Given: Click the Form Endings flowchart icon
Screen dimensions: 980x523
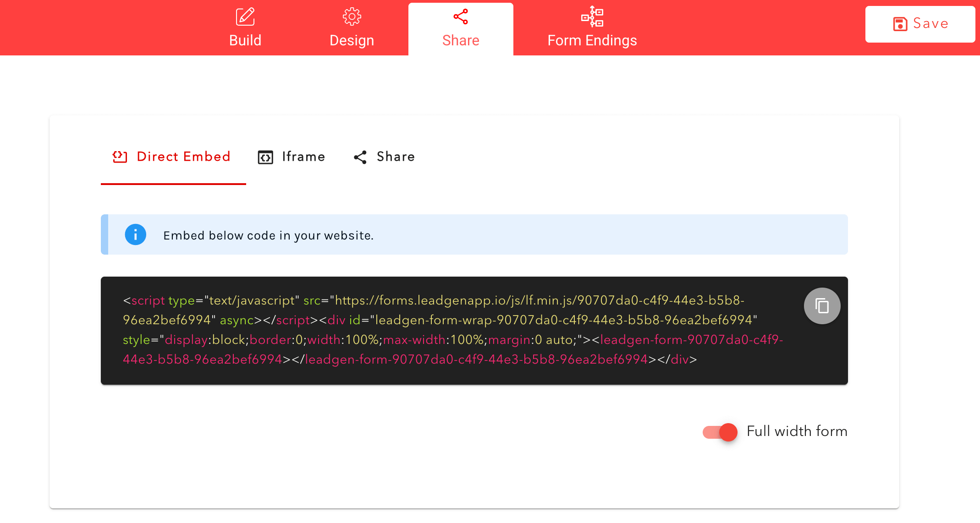Looking at the screenshot, I should (592, 17).
